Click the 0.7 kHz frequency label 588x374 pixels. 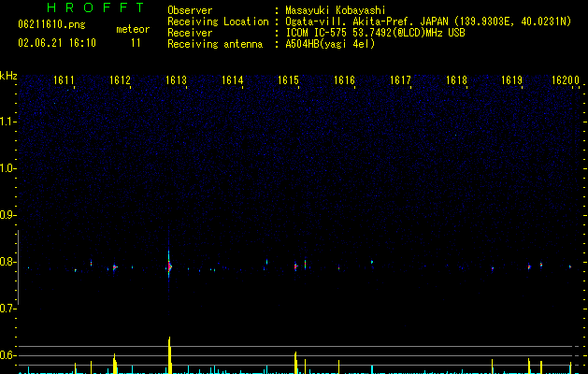[x=7, y=309]
